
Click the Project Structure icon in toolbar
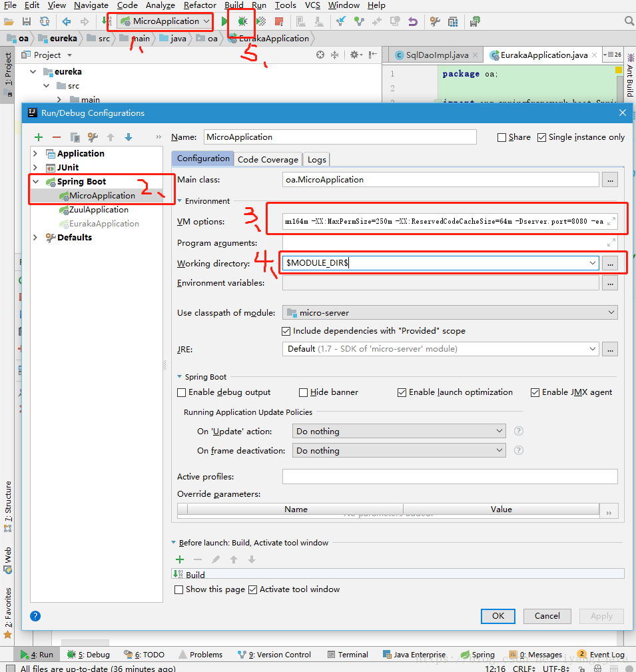pos(453,21)
